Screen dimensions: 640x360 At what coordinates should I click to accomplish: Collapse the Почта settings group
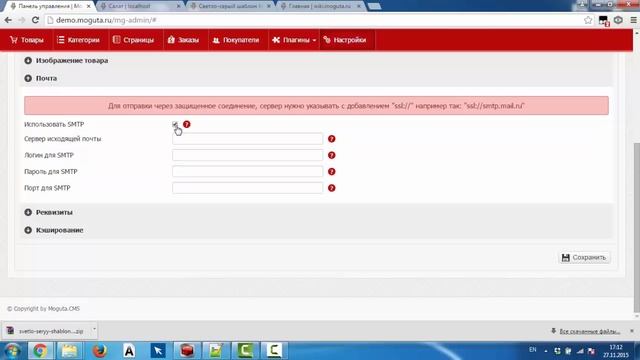click(40, 78)
